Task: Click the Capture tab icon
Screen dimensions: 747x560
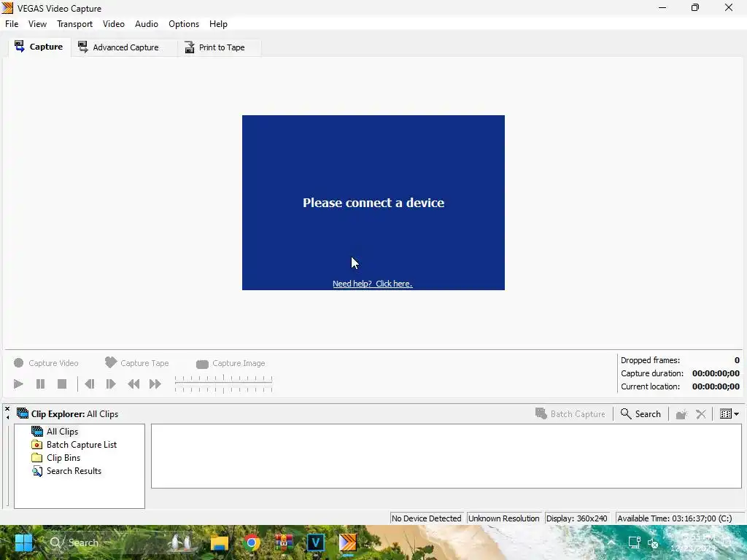Action: click(20, 47)
